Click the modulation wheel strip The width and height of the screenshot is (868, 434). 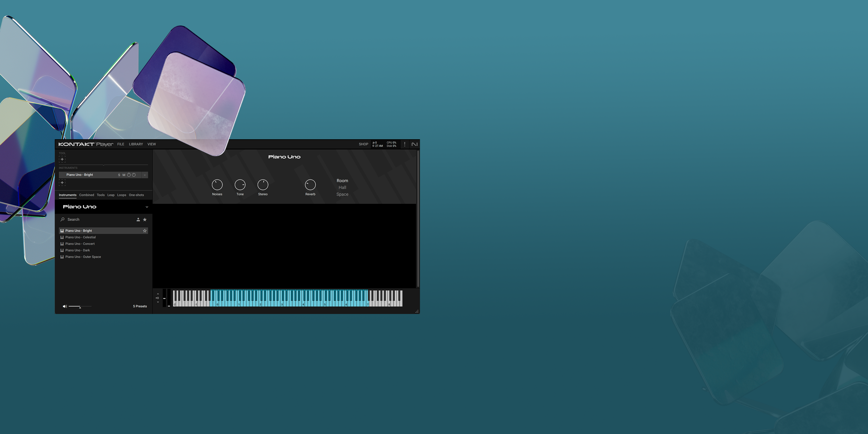[169, 298]
